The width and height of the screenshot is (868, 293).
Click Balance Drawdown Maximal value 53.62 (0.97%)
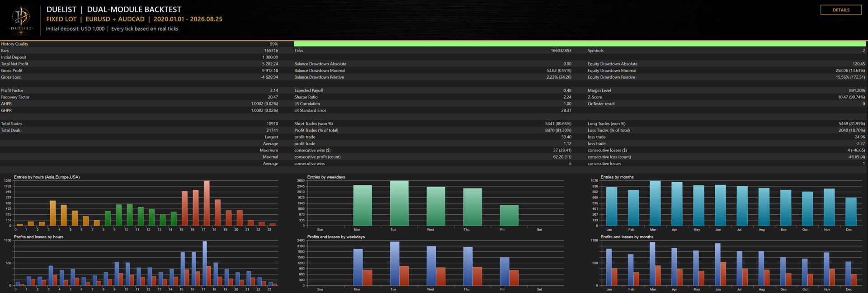click(x=559, y=71)
